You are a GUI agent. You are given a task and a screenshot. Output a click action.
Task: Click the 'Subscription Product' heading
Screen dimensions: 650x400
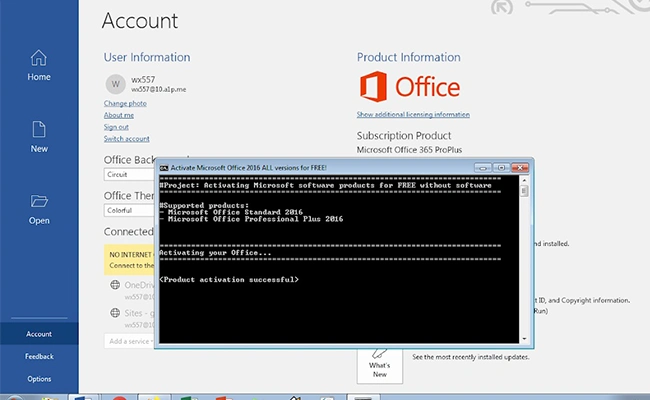(x=404, y=136)
